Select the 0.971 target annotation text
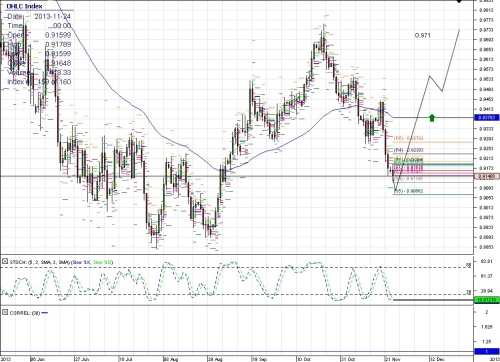The image size is (500, 362). pyautogui.click(x=423, y=35)
